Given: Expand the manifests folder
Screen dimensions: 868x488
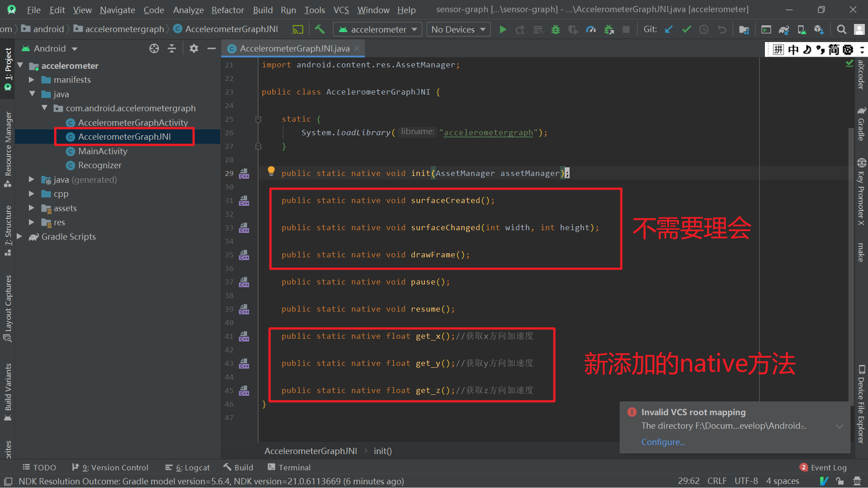Looking at the screenshot, I should 32,80.
